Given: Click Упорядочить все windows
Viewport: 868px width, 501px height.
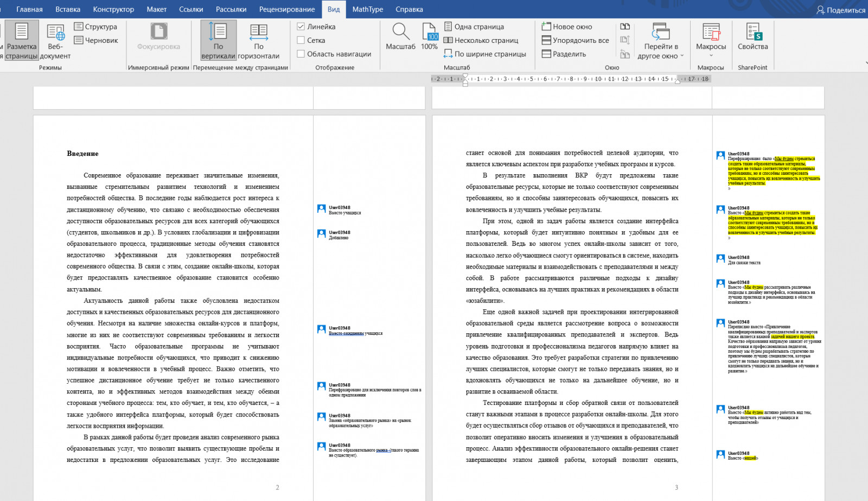Looking at the screenshot, I should [x=575, y=40].
